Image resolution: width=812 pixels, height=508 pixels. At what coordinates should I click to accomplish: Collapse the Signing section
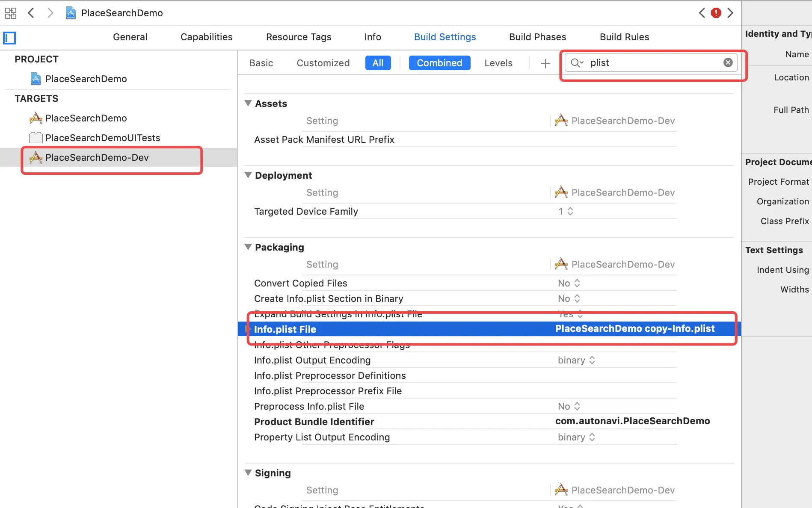point(248,473)
